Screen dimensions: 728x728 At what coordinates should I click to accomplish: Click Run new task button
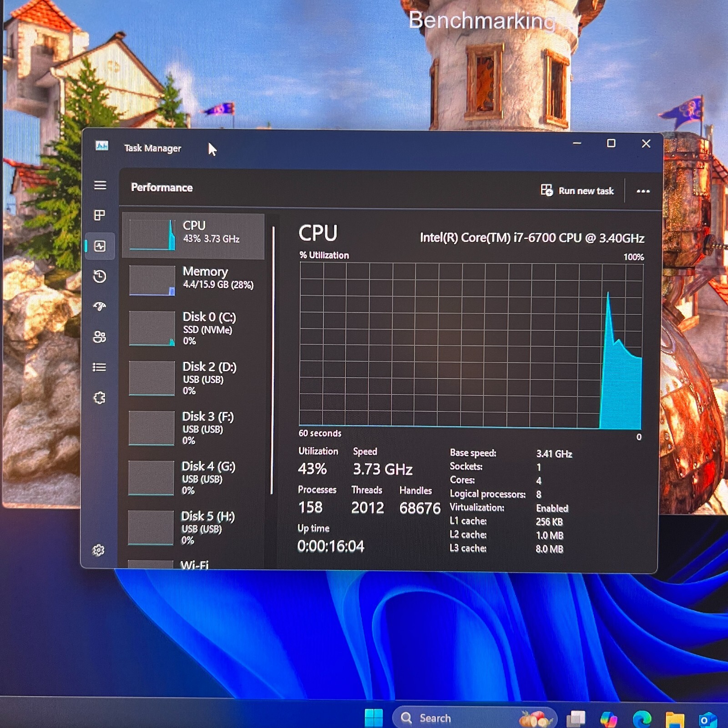click(577, 191)
